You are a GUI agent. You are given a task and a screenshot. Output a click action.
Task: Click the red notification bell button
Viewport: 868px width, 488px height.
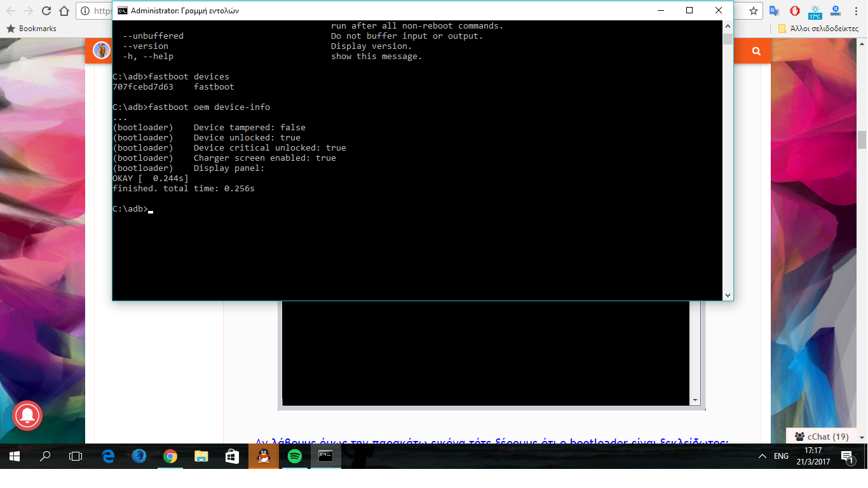(x=27, y=416)
